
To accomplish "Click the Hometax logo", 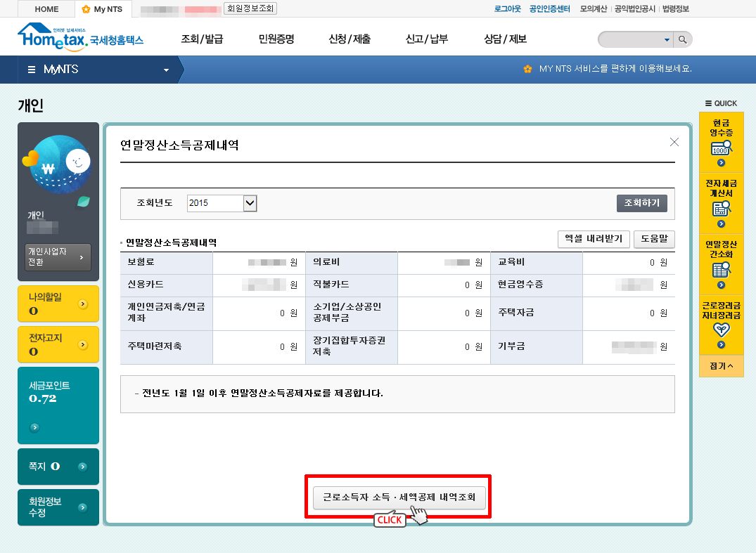I will click(x=79, y=37).
